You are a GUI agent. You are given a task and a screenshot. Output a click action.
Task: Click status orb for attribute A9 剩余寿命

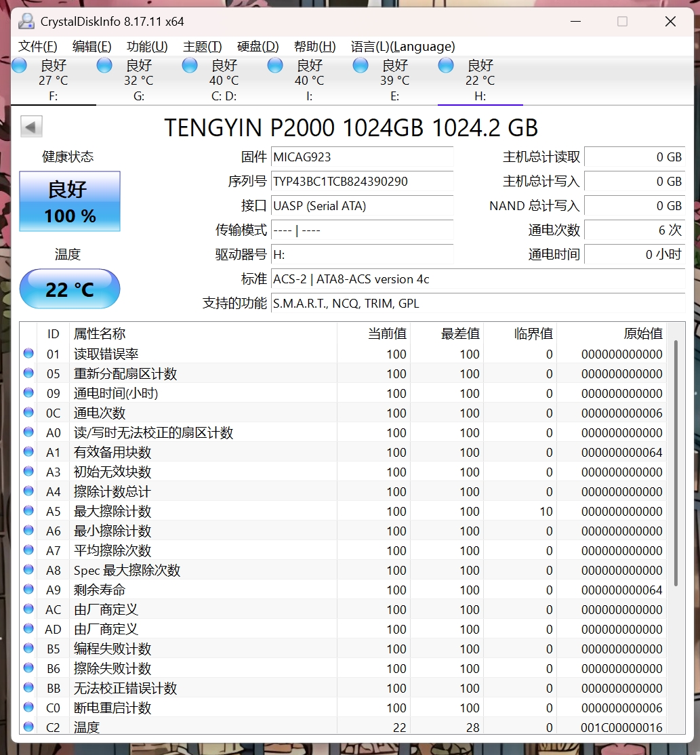(28, 590)
